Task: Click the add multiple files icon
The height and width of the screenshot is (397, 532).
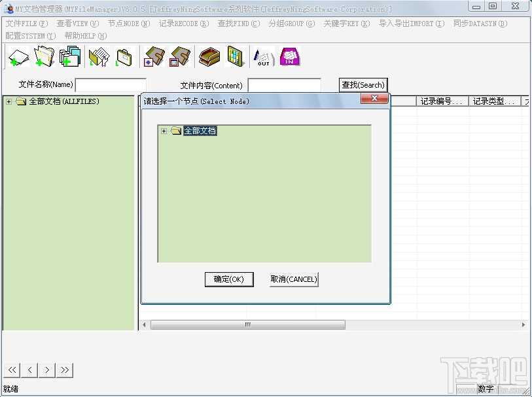Action: coord(69,57)
